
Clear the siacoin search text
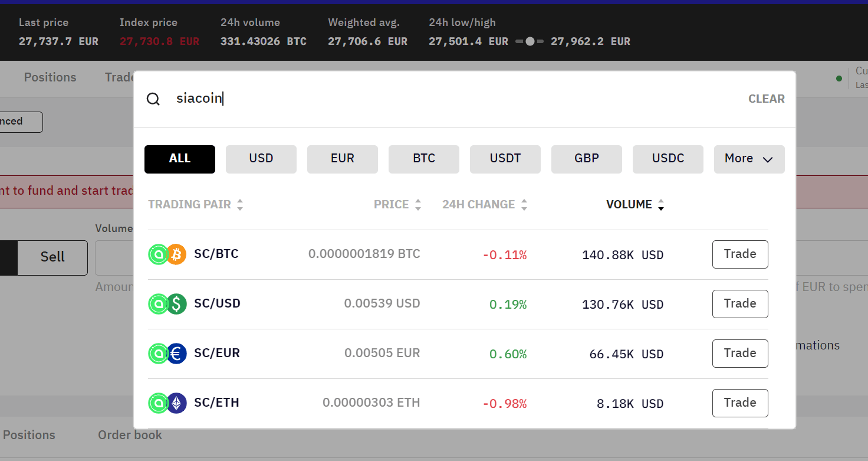(767, 99)
